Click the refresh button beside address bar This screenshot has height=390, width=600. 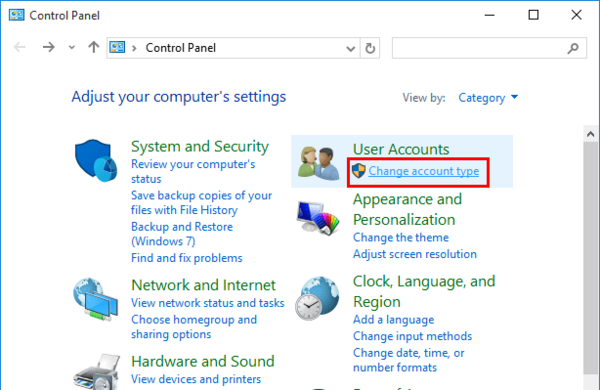point(370,48)
